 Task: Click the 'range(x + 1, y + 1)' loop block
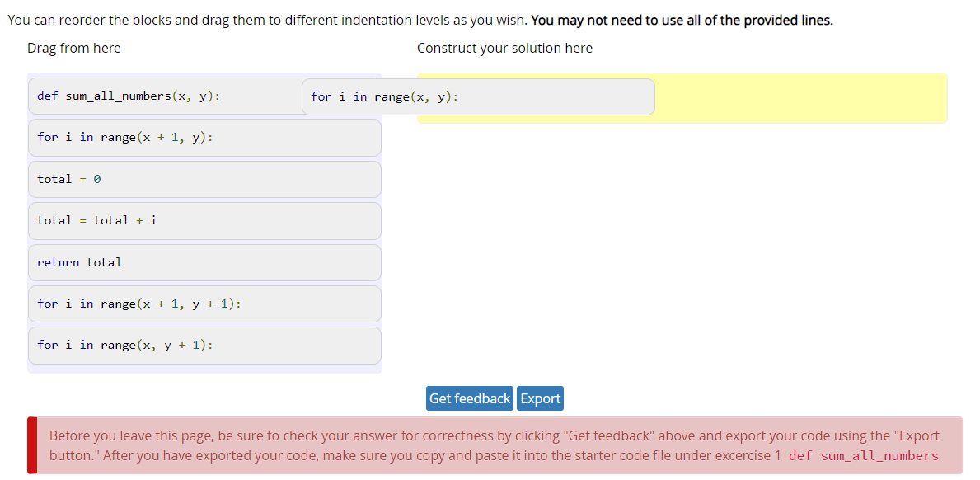(x=204, y=304)
